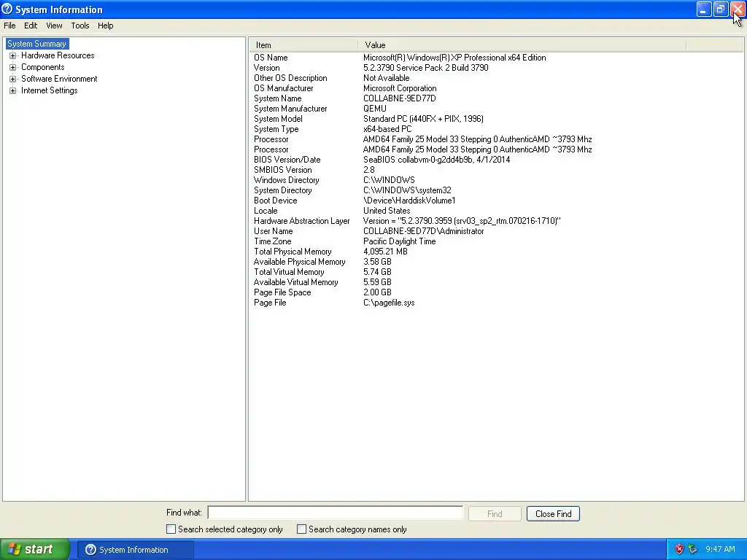Restore down the System Information window
This screenshot has width=747, height=560.
point(720,9)
